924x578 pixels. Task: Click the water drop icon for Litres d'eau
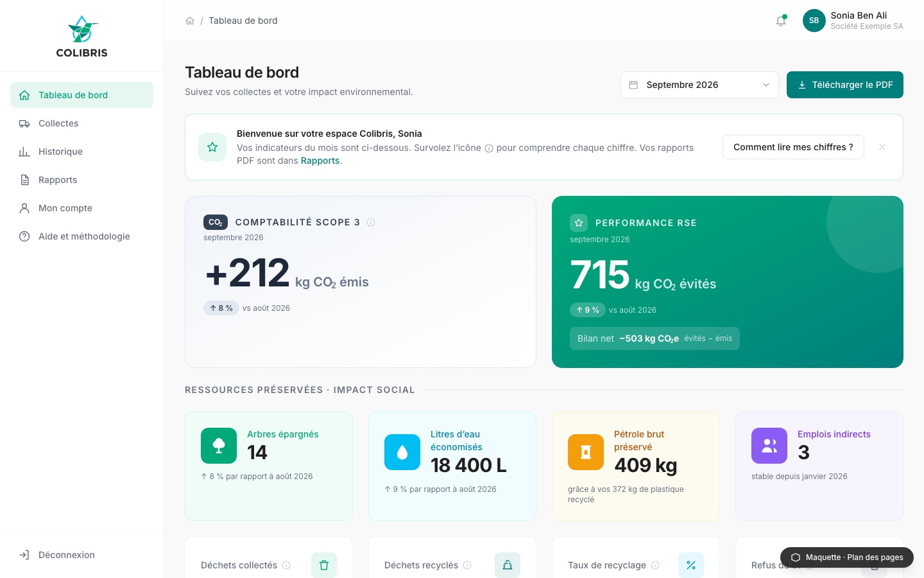tap(402, 452)
